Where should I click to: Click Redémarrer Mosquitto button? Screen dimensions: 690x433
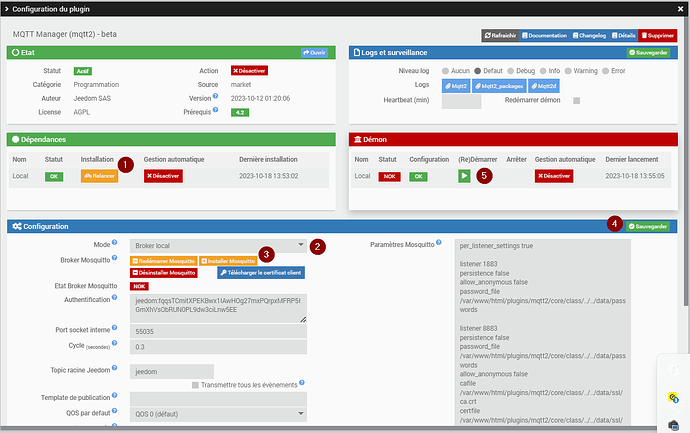coord(164,261)
